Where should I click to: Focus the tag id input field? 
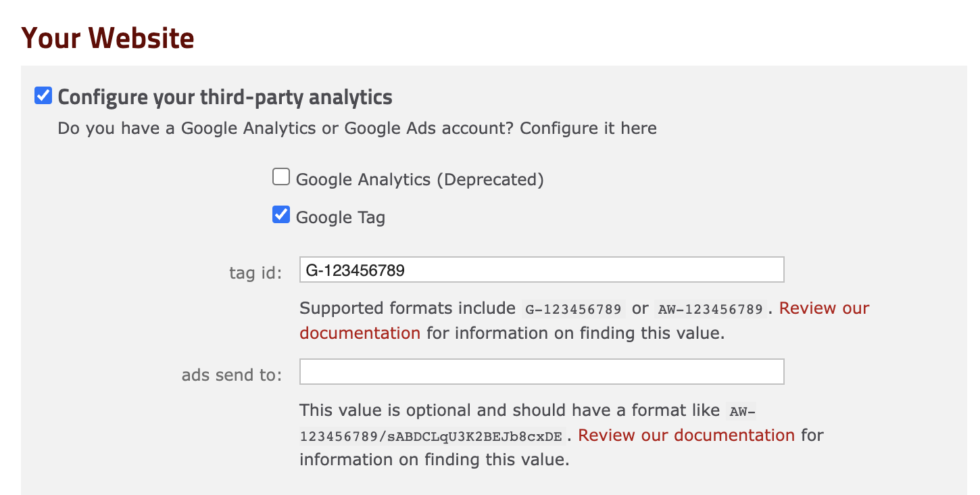click(x=541, y=269)
